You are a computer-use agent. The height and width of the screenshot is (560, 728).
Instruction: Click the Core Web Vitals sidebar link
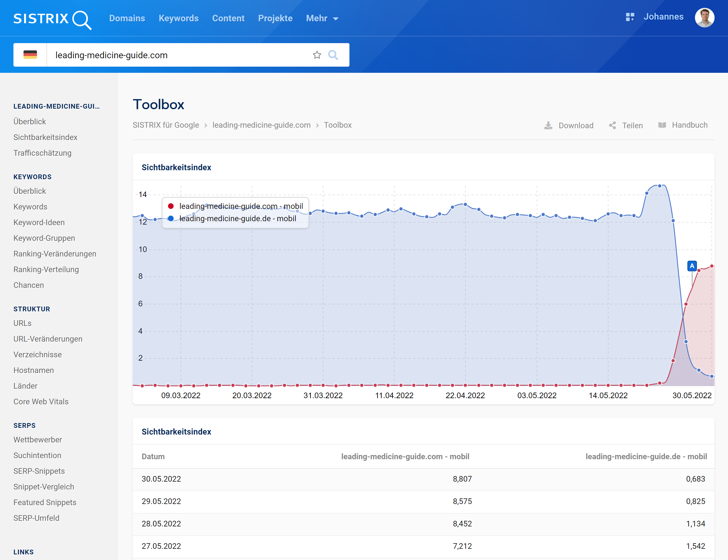(x=41, y=402)
